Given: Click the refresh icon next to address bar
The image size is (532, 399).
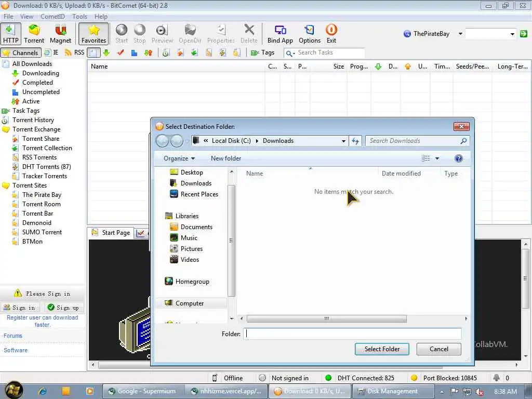Looking at the screenshot, I should coord(355,141).
